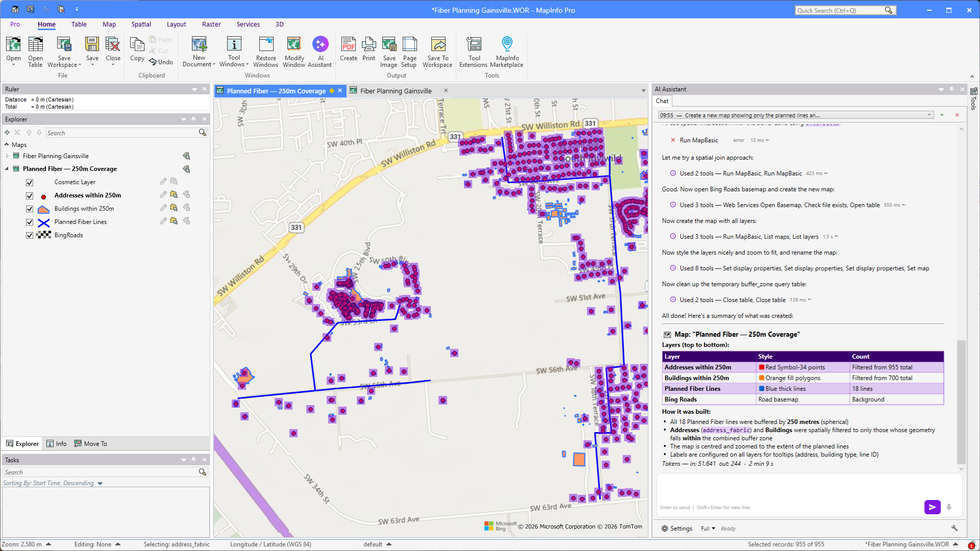The height and width of the screenshot is (551, 980).
Task: Click the wrench icon in AI Assistant footer
Action: point(954,529)
